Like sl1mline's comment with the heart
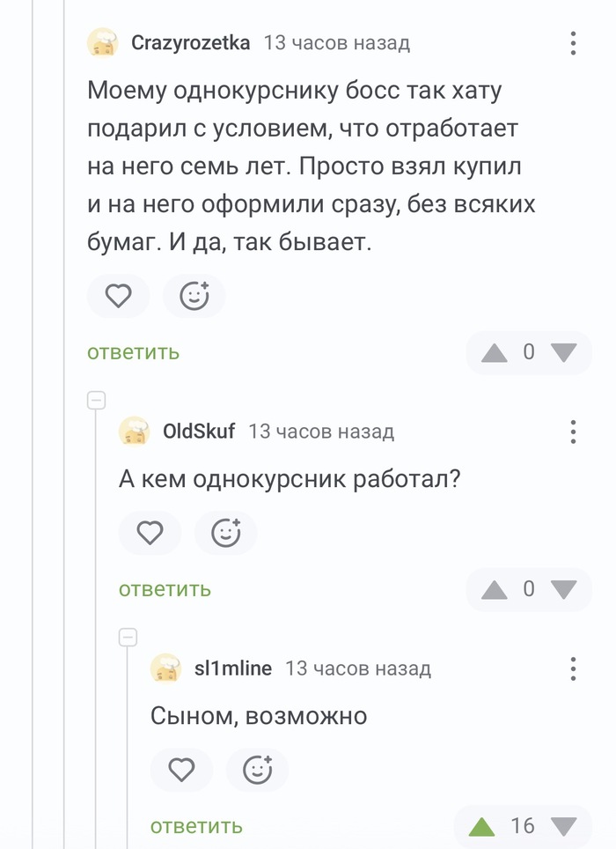 point(181,770)
